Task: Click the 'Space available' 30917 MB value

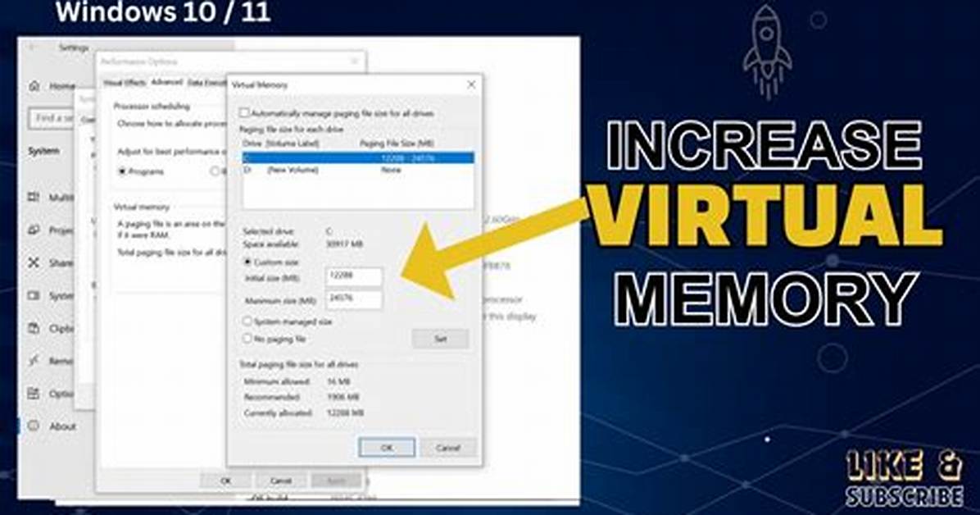Action: click(x=344, y=244)
